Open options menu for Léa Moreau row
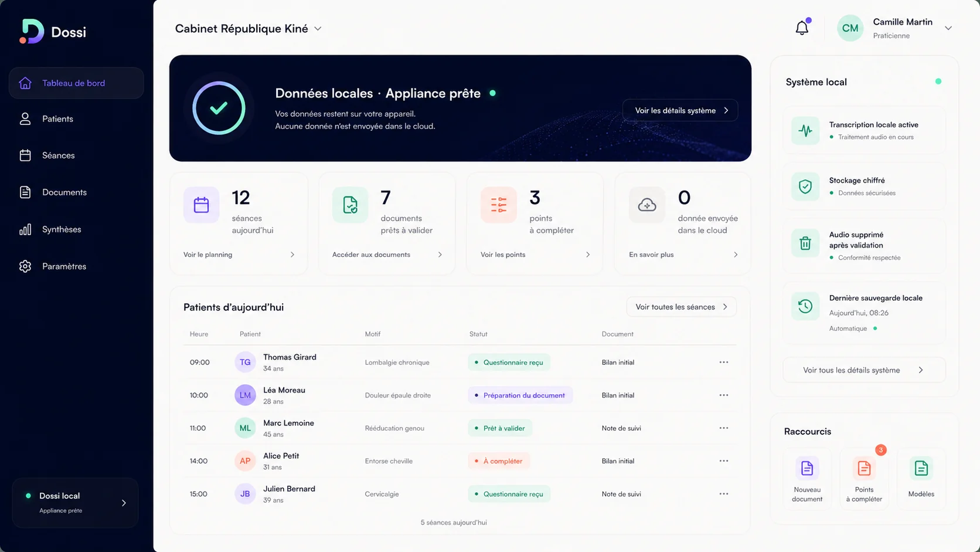Image resolution: width=980 pixels, height=552 pixels. coord(724,395)
